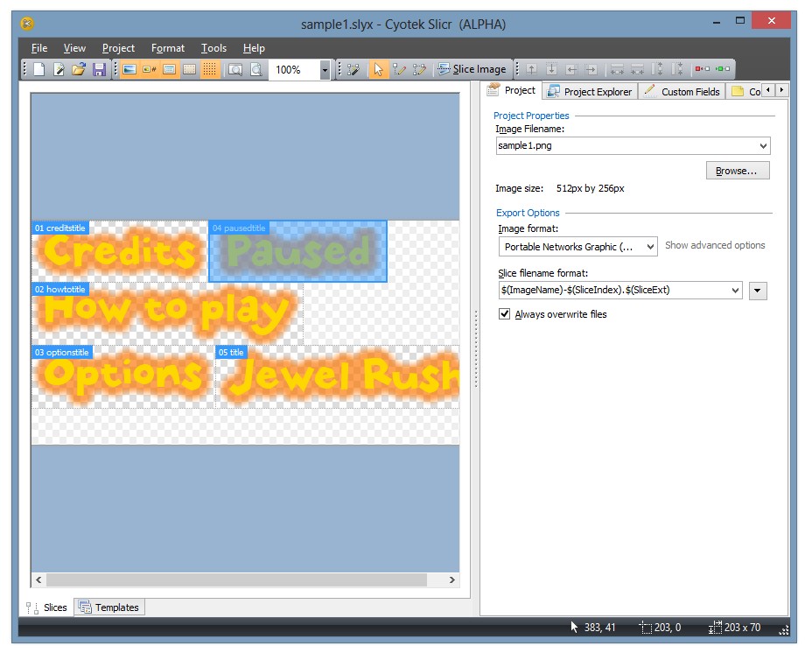The image size is (812, 660).
Task: Switch to the Custom Fields tab
Action: [x=682, y=92]
